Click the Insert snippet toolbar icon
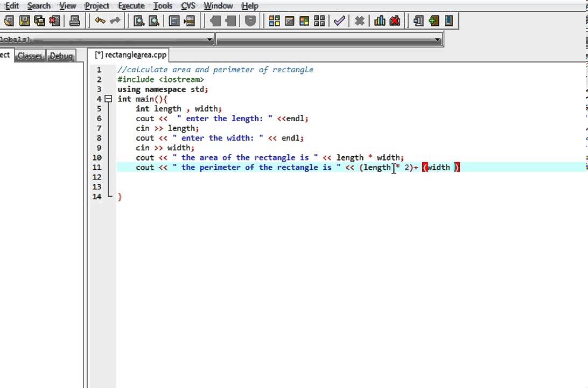The width and height of the screenshot is (588, 388). (x=418, y=20)
